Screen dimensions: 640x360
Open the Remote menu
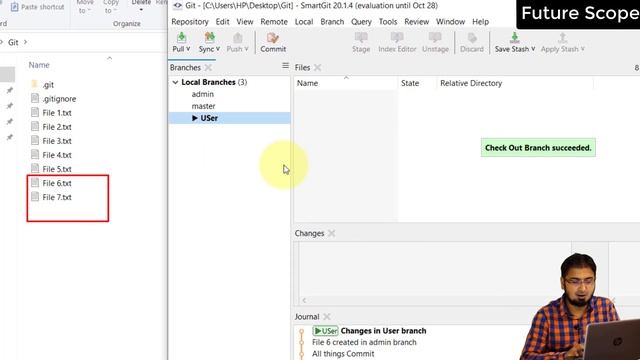[x=274, y=22]
